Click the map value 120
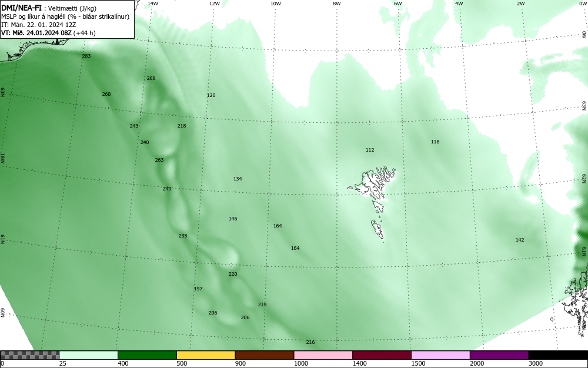588x368 pixels. click(211, 95)
